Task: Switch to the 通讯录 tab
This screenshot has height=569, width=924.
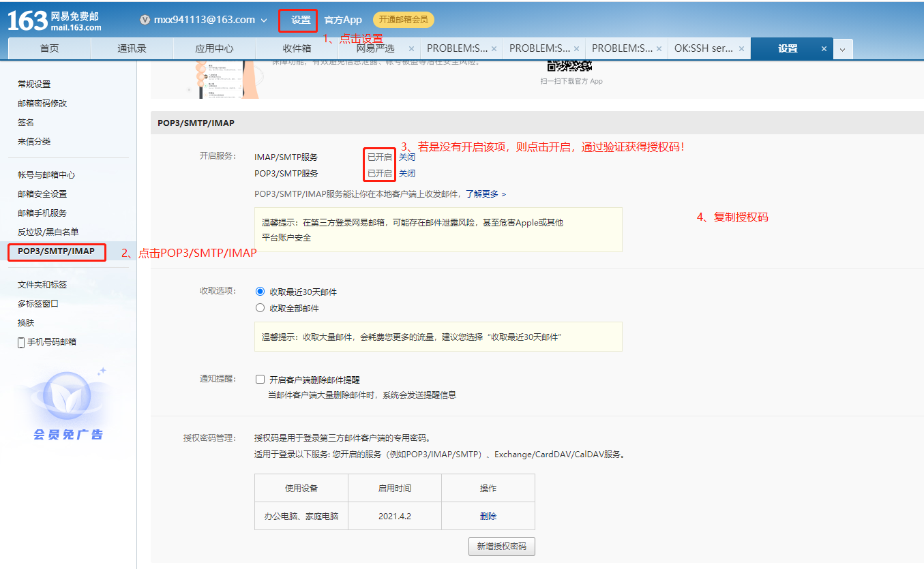Action: point(132,48)
